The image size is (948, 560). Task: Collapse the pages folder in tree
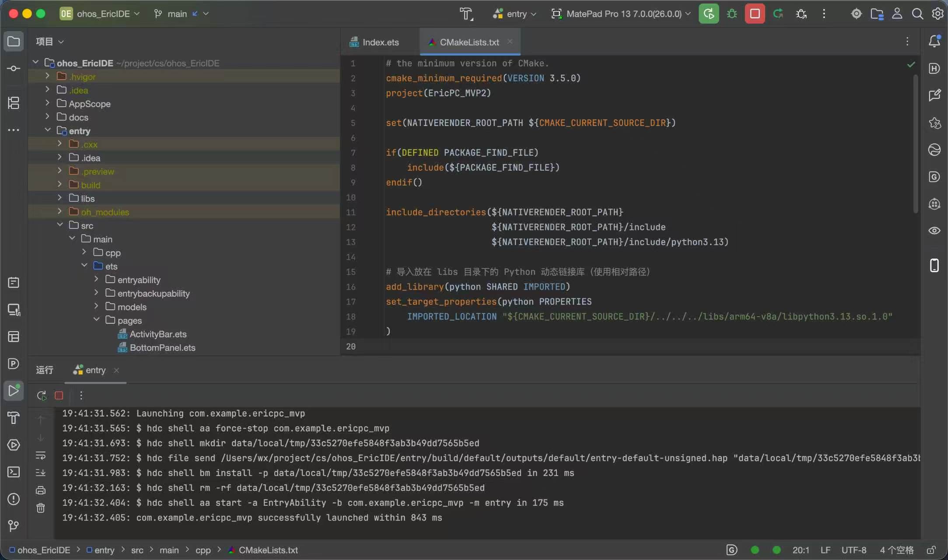point(97,320)
